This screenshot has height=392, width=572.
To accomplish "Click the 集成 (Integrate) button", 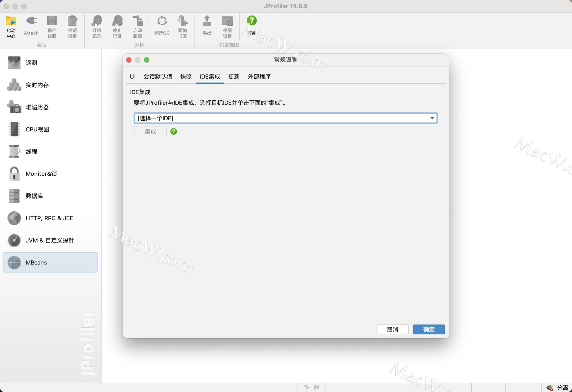I will [150, 131].
